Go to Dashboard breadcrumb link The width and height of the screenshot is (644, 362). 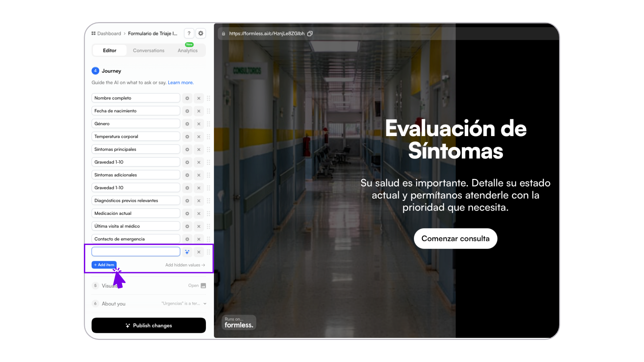[109, 34]
